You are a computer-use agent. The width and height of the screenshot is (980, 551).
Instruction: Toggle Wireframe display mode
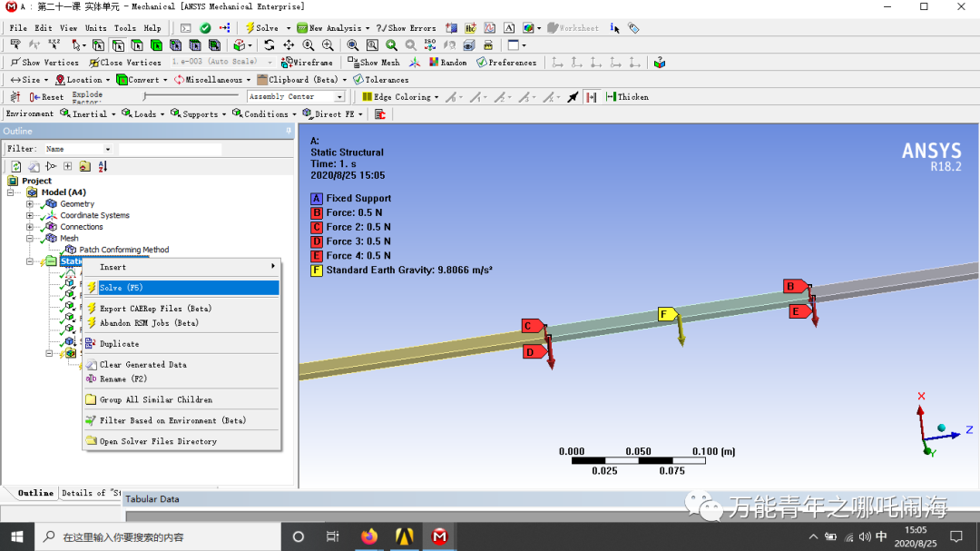307,63
